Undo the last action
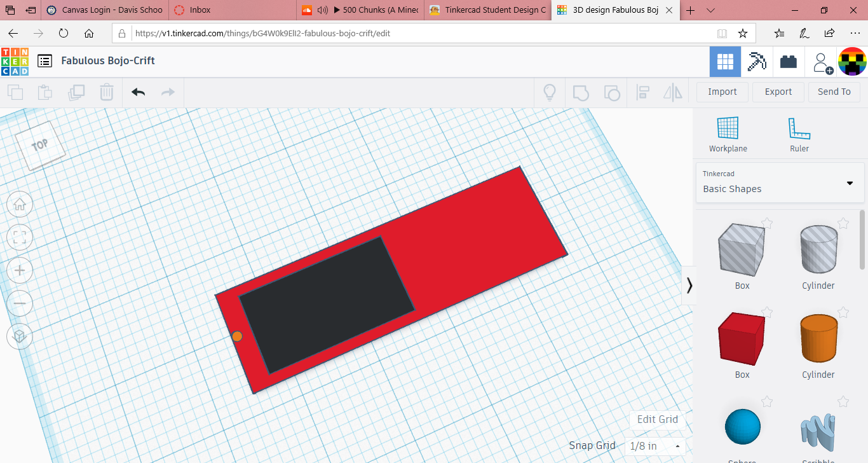The image size is (868, 463). click(139, 92)
